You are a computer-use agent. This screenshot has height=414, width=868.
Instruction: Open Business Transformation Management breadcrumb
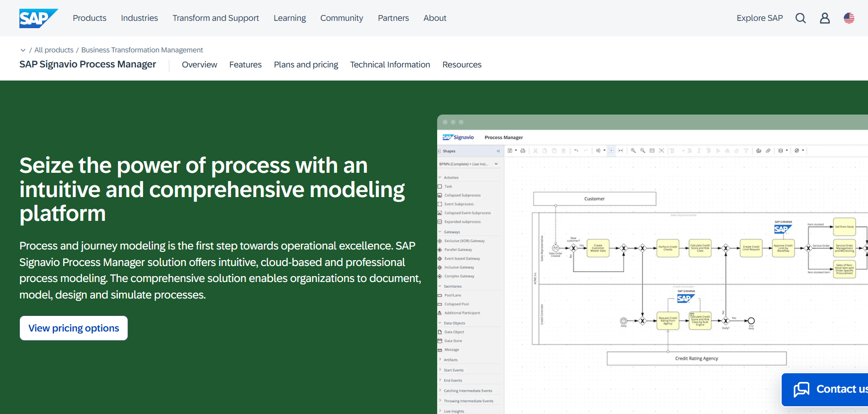point(142,50)
